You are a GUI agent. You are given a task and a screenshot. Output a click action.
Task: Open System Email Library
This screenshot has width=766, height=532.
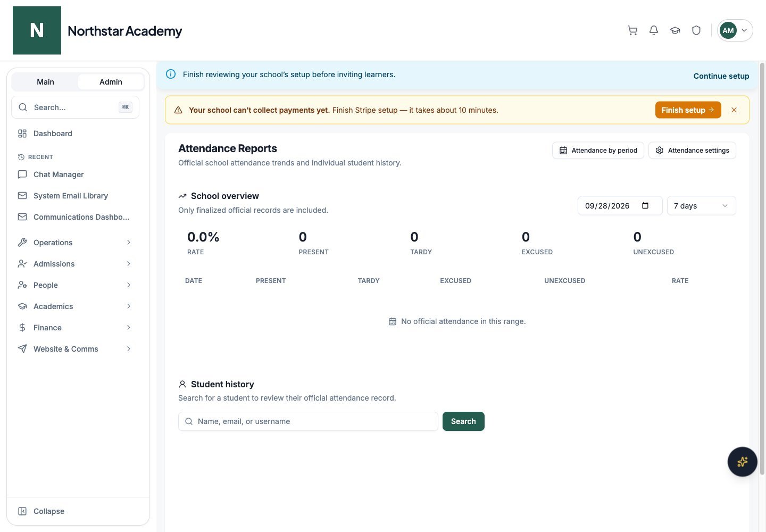tap(75, 196)
